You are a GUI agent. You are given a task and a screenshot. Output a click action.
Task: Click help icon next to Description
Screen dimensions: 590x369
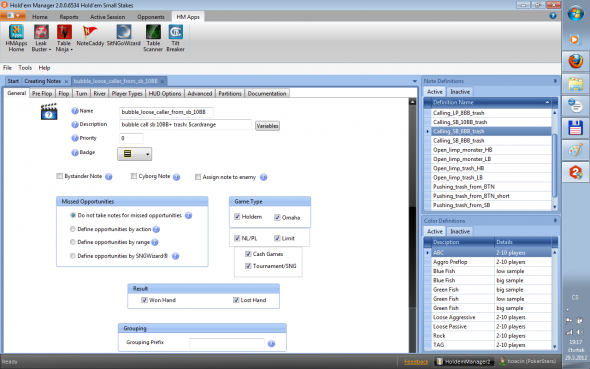(x=75, y=125)
